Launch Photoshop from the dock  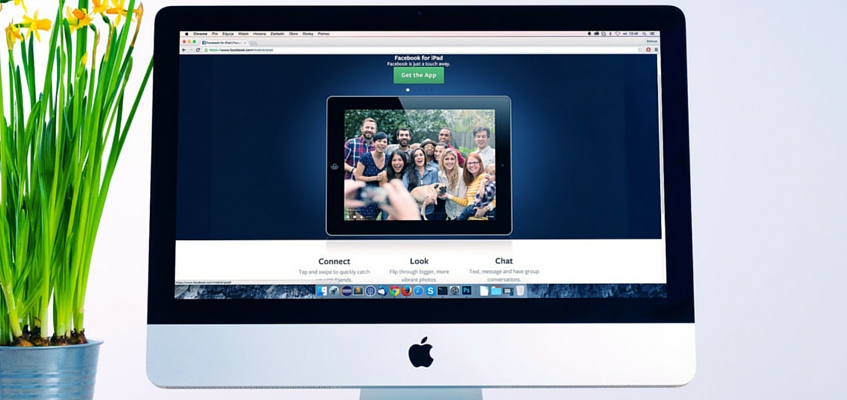click(x=467, y=290)
